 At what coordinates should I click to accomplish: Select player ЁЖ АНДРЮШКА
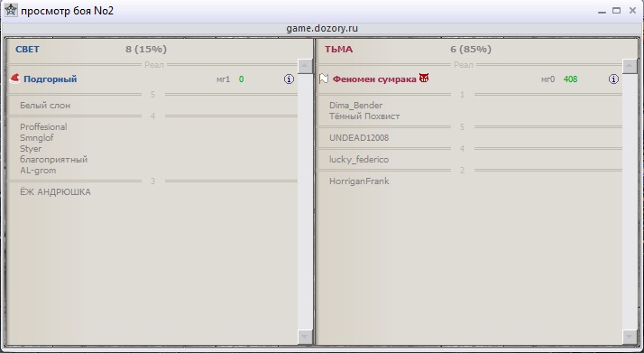pos(55,192)
